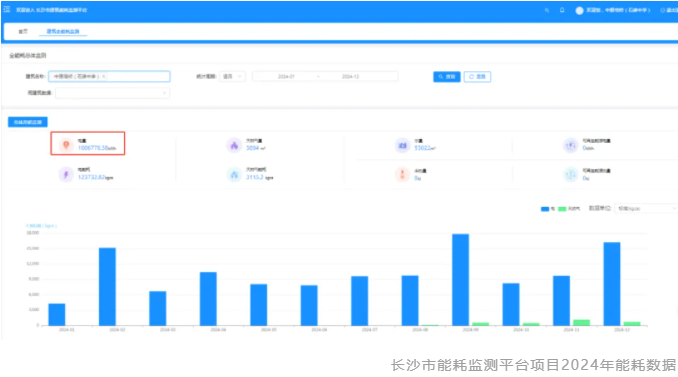
Task: Click the blue energy monitoring button above cards
Action: coord(28,122)
